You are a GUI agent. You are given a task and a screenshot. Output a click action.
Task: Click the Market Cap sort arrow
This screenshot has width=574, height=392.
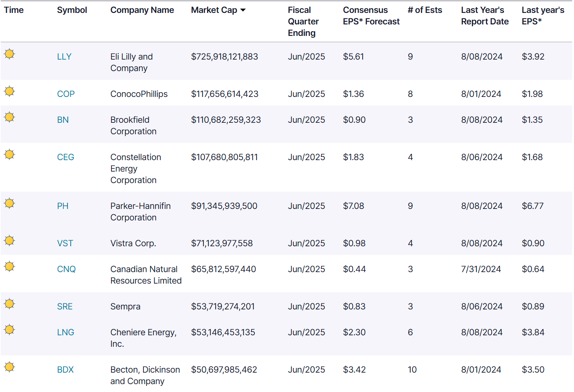coord(243,10)
